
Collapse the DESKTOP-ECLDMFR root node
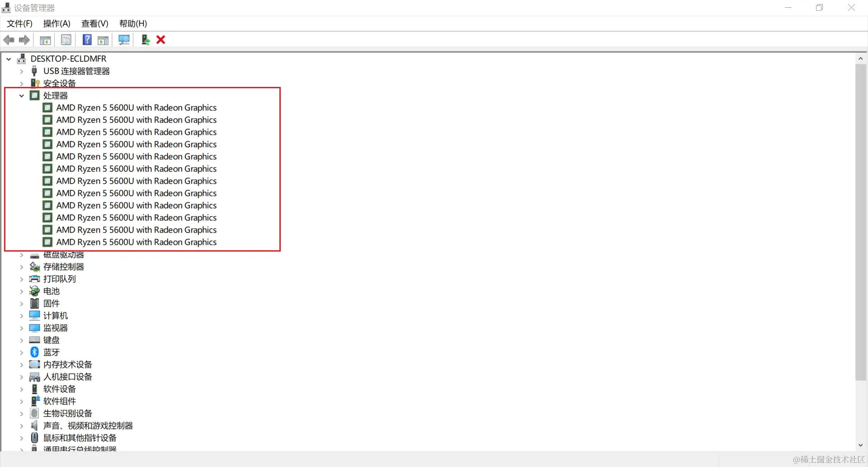tap(9, 59)
